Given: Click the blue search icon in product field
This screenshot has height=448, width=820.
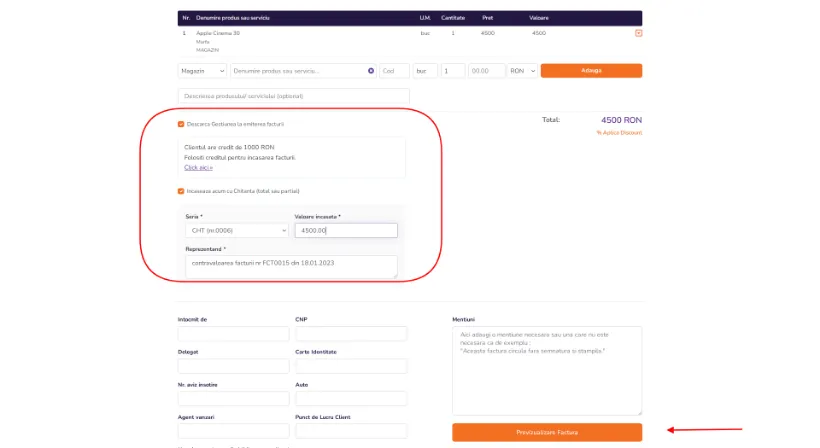Looking at the screenshot, I should click(x=371, y=71).
